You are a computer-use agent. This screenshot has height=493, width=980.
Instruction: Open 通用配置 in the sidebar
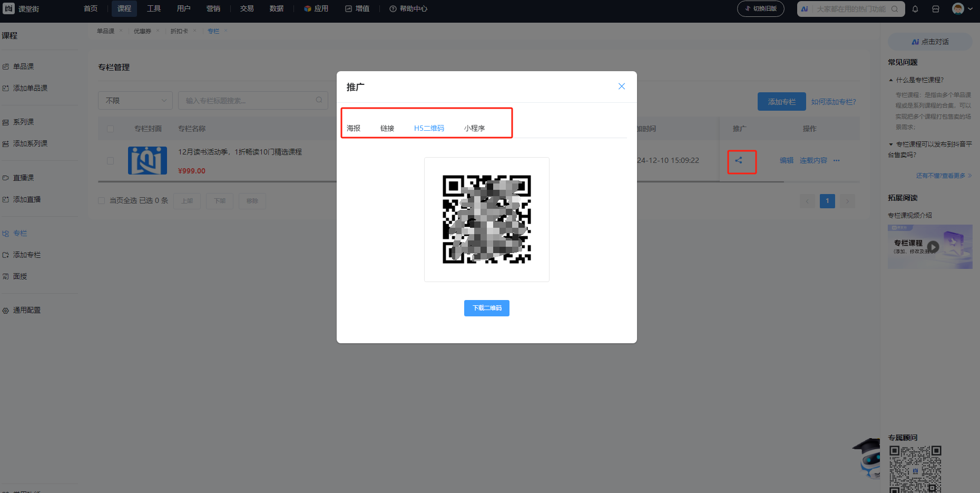pos(26,310)
